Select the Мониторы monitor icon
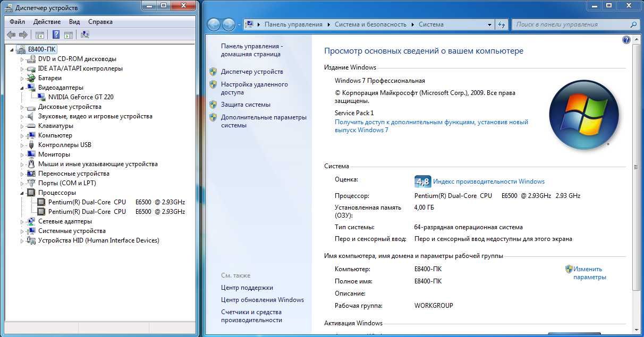 [x=31, y=154]
